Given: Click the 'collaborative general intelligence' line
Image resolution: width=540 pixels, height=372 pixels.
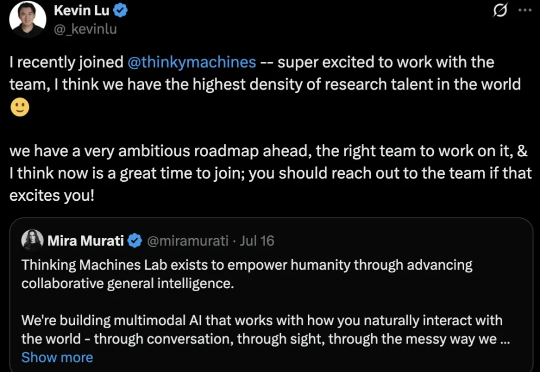Looking at the screenshot, I should pos(128,283).
